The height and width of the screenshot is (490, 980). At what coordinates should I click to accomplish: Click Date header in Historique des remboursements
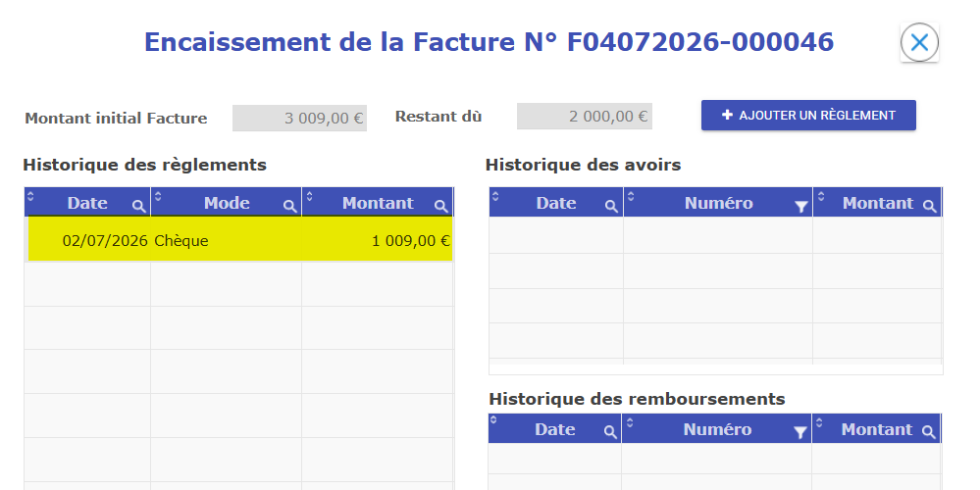[554, 429]
